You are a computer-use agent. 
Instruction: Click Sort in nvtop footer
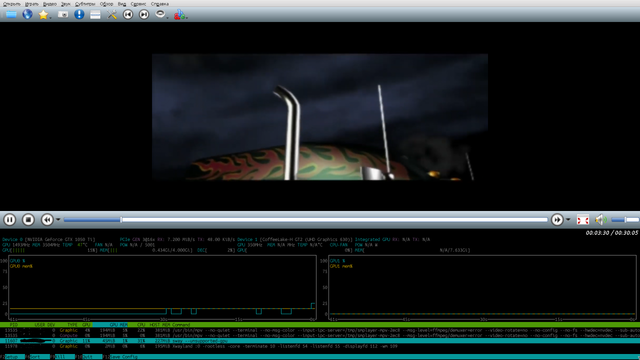(35, 357)
